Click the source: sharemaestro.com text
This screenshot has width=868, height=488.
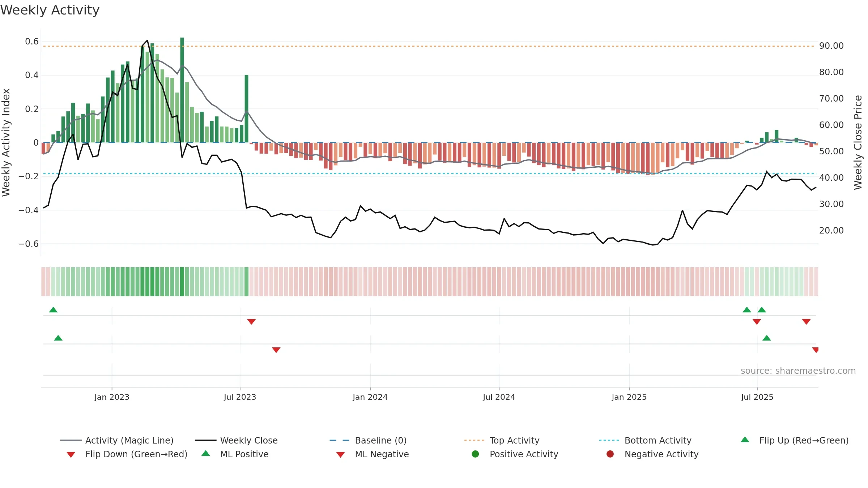tap(798, 371)
